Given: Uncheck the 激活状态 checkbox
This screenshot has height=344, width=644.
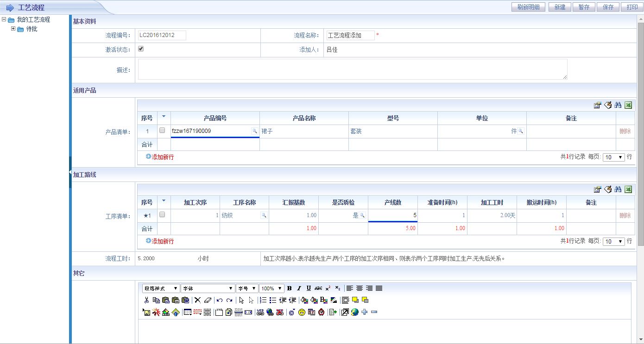Looking at the screenshot, I should (140, 48).
